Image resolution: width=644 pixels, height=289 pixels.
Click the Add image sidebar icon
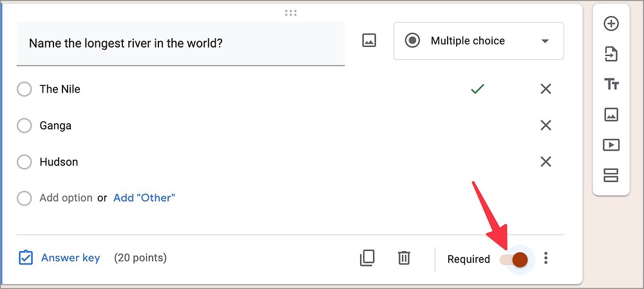[x=611, y=115]
